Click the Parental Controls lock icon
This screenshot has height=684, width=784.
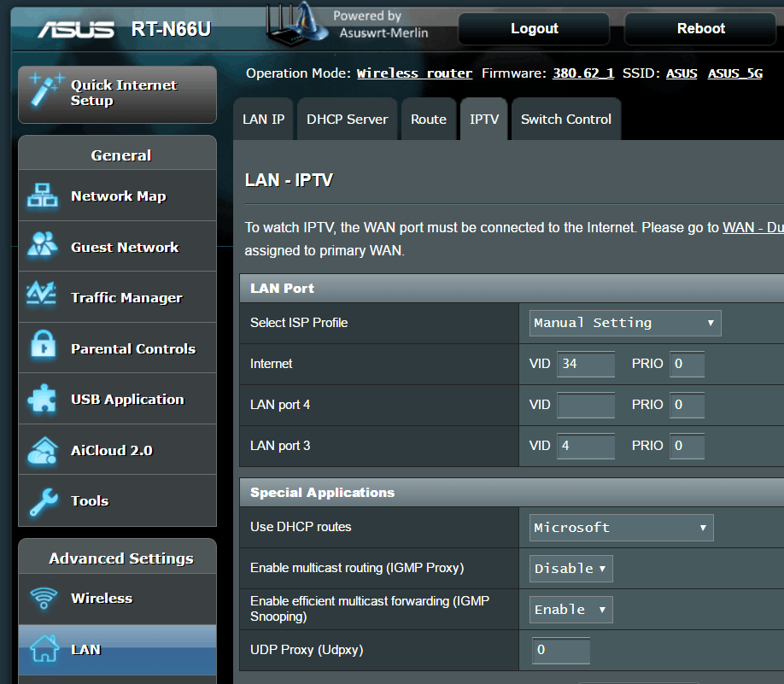pos(44,345)
